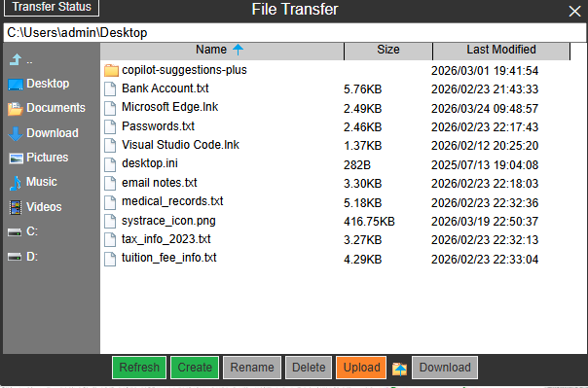Image resolution: width=588 pixels, height=388 pixels.
Task: Open the Documents folder icon in sidebar
Action: pos(16,109)
